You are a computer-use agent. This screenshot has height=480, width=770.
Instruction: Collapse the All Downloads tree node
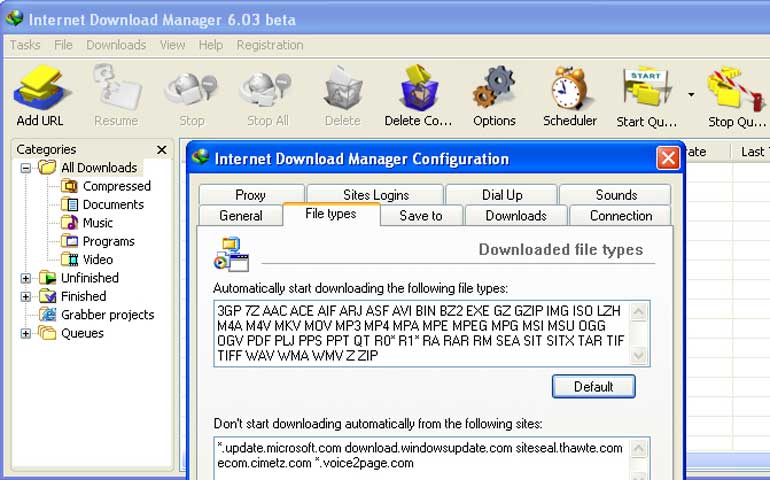26,168
